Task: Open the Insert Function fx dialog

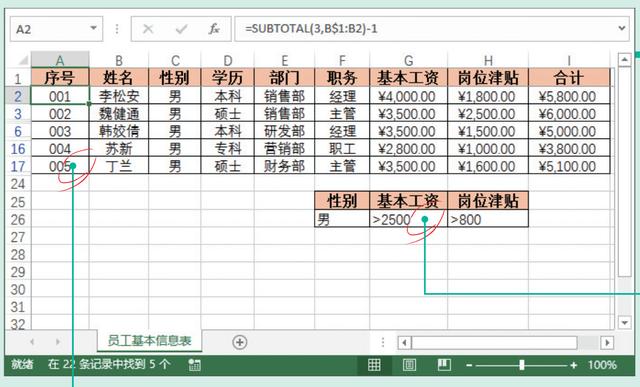Action: [214, 29]
